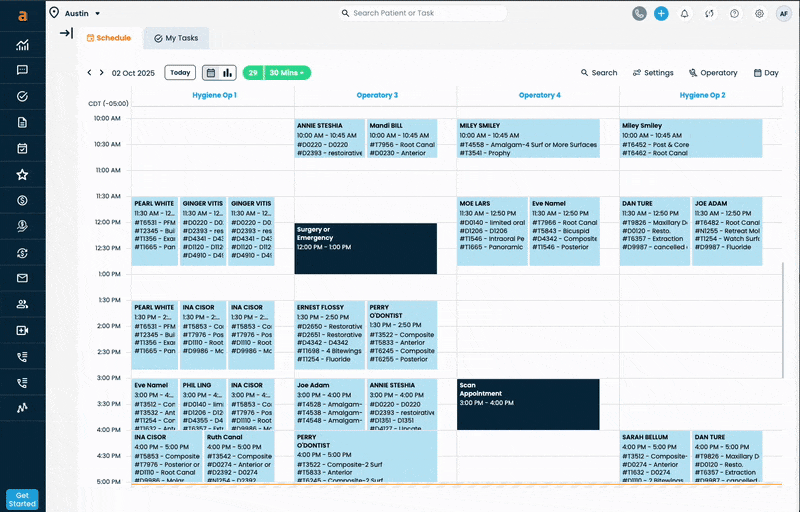Click the Today button
The image size is (800, 512).
[180, 73]
